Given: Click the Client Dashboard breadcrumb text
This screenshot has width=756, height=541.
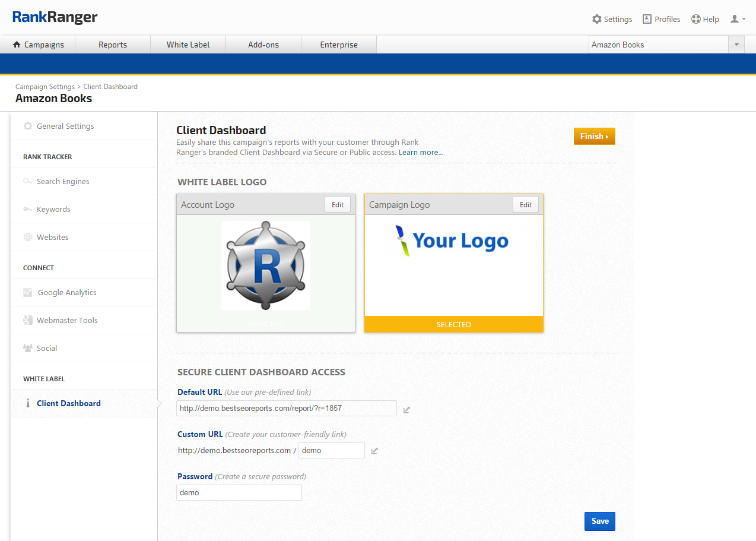Looking at the screenshot, I should (x=110, y=86).
